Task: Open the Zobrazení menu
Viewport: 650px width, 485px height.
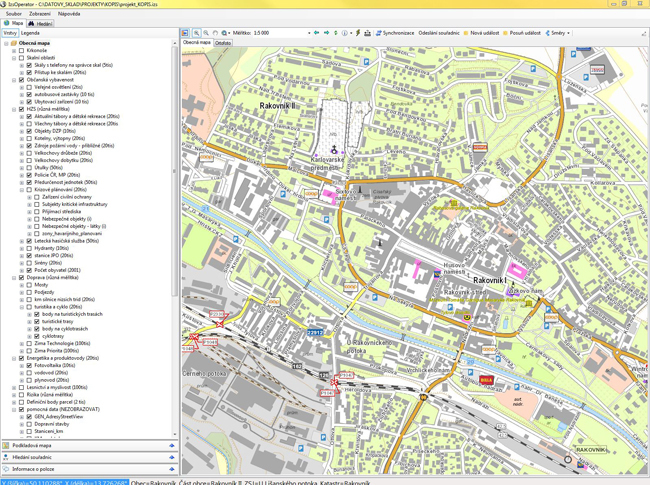Action: click(x=39, y=14)
